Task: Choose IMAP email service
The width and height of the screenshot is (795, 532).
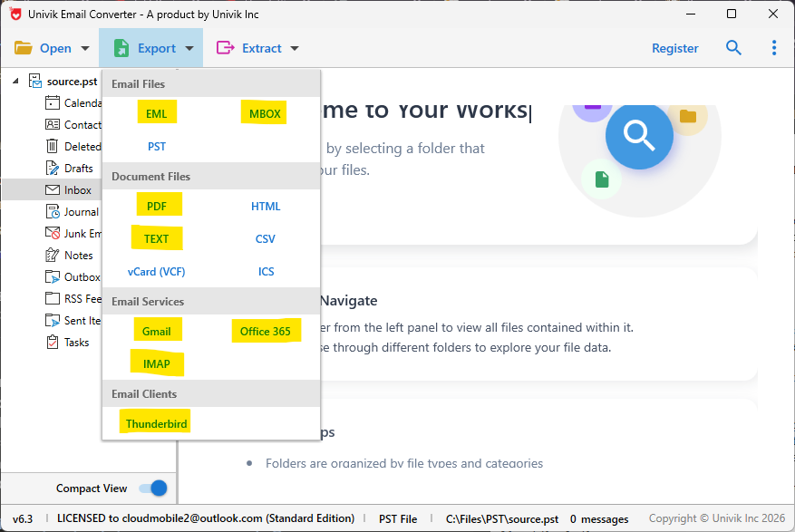Action: 156,363
